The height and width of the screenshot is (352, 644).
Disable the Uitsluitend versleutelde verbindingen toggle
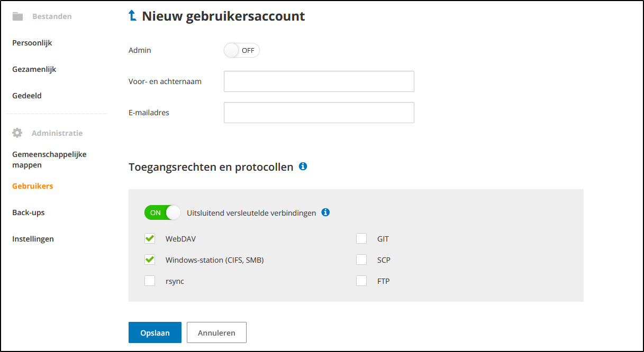(x=162, y=212)
